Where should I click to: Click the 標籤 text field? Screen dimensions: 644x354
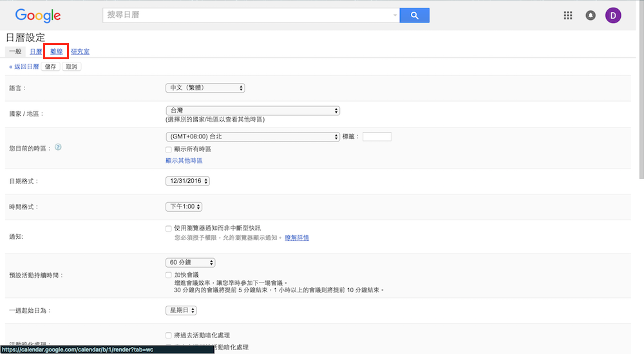pos(377,136)
